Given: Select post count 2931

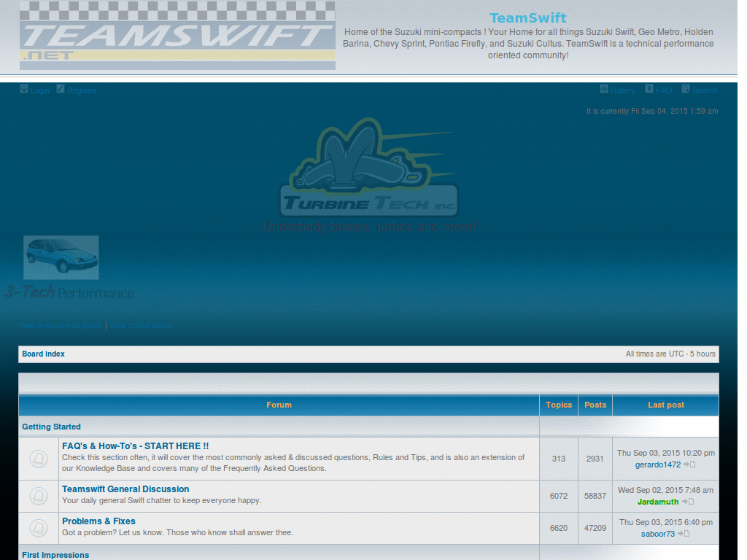Looking at the screenshot, I should click(595, 459).
